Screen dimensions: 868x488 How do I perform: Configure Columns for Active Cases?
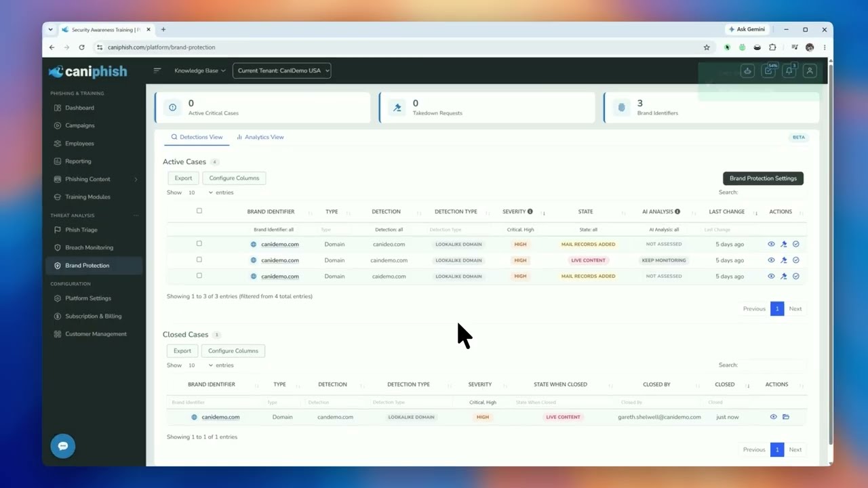[234, 178]
